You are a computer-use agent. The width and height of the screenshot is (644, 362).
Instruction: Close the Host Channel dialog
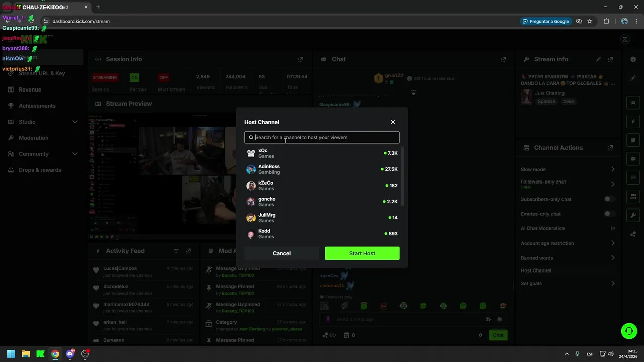pos(393,122)
